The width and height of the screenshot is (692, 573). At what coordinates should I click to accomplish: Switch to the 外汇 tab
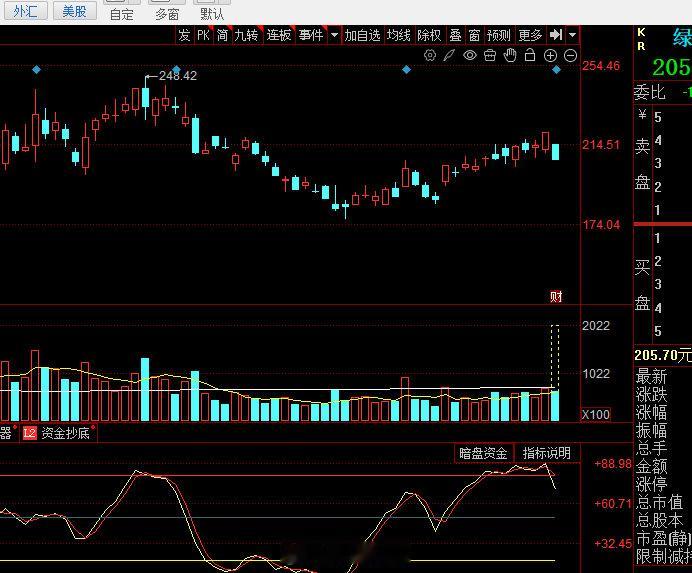pos(26,11)
